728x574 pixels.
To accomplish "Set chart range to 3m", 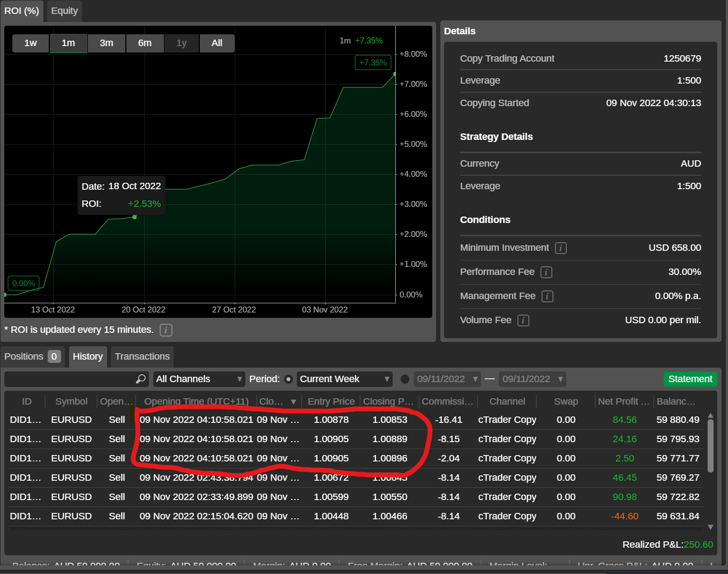I will 107,43.
